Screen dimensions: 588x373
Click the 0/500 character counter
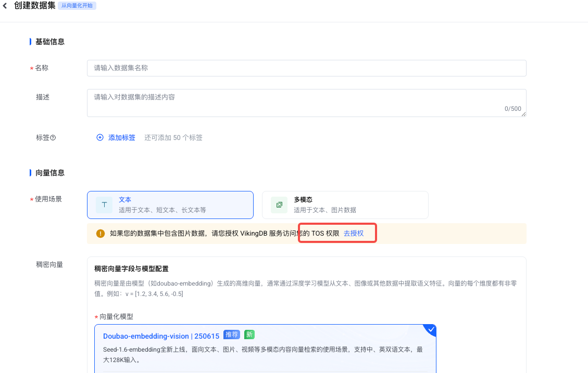point(512,109)
